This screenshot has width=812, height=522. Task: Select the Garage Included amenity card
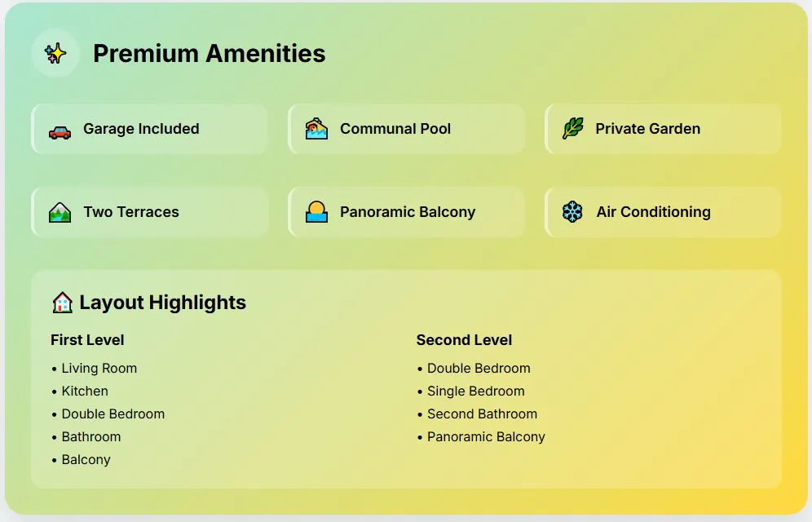coord(150,129)
